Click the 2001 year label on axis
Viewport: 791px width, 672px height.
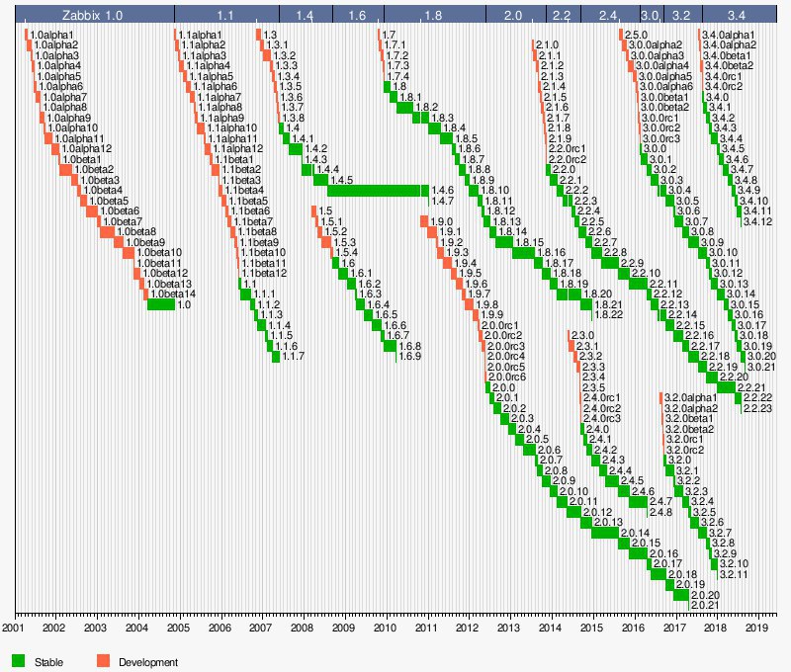click(13, 628)
